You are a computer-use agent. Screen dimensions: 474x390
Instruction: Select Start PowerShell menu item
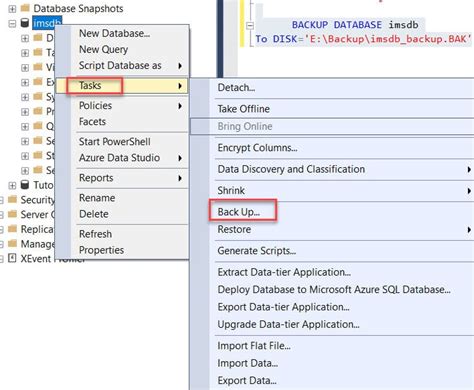[x=123, y=142]
